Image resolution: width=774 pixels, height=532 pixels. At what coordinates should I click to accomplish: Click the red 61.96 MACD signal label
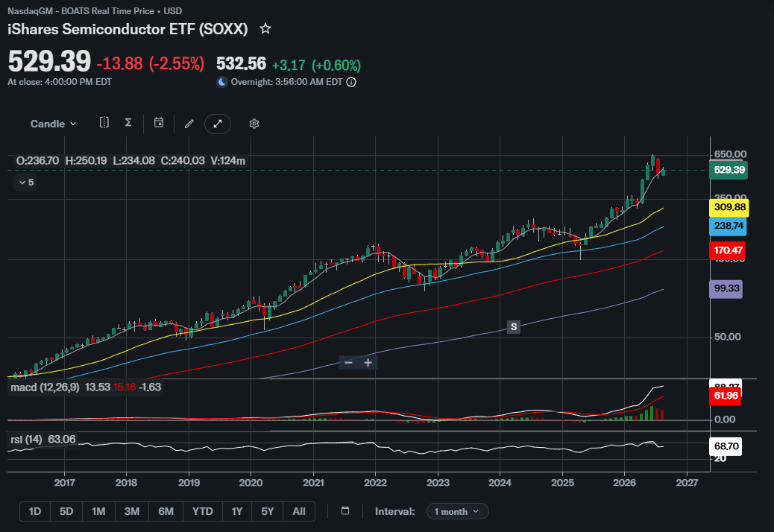coord(725,396)
